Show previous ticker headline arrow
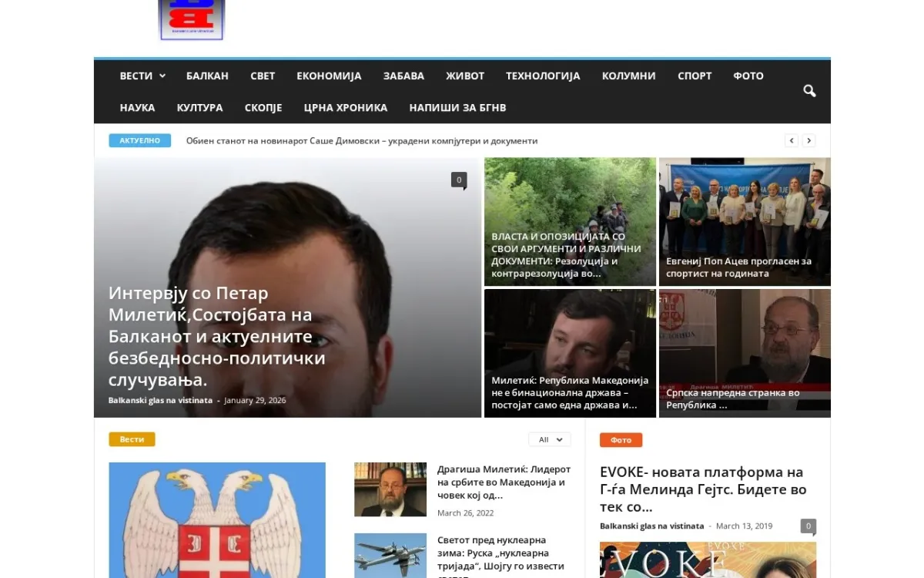924x578 pixels. click(x=792, y=140)
